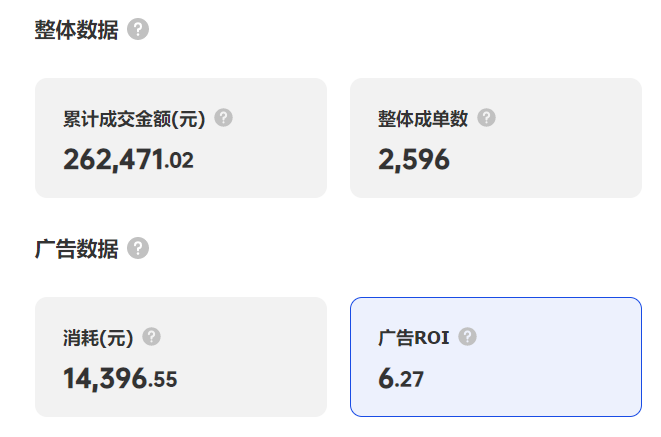Open the 广告ROI question mark icon
The width and height of the screenshot is (661, 437).
[467, 337]
